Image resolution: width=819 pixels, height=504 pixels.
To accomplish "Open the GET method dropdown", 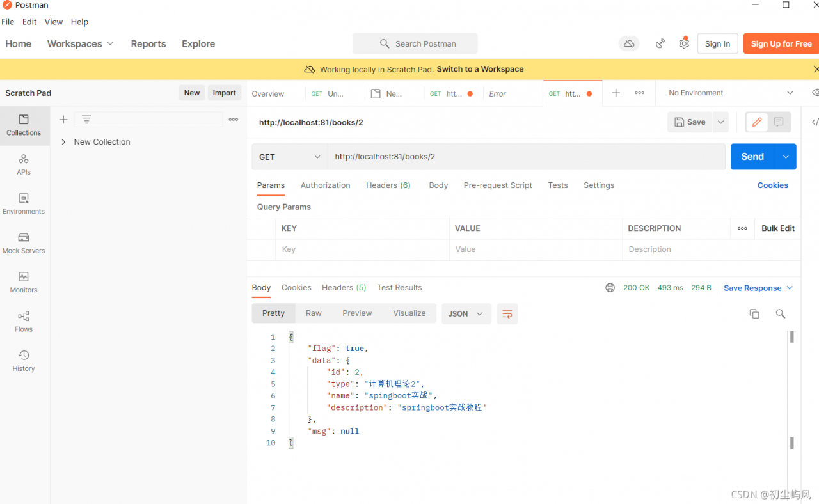I will point(290,157).
